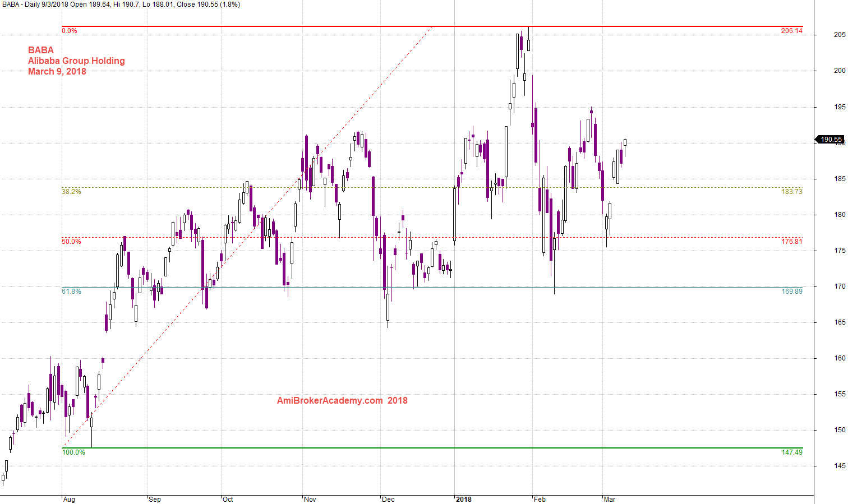848x504 pixels.
Task: Click the 205 tick on price axis
Action: [840, 35]
